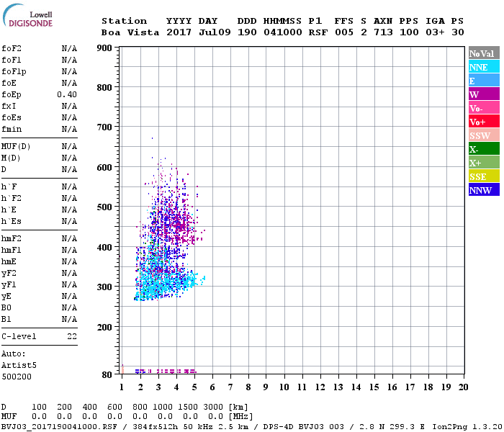The image size is (504, 432).
Task: Click the h`F2 parameter label
Action: [x=12, y=198]
